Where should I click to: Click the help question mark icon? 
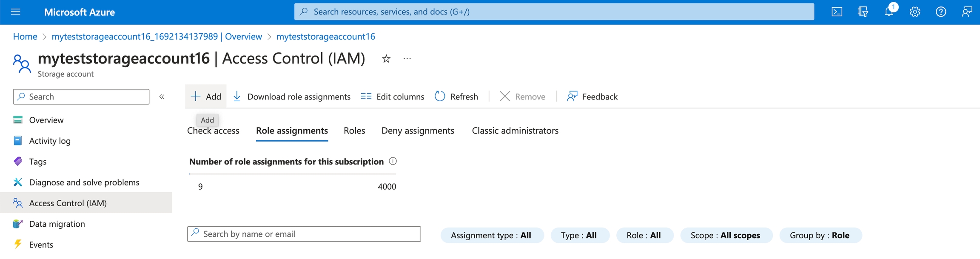pyautogui.click(x=941, y=12)
